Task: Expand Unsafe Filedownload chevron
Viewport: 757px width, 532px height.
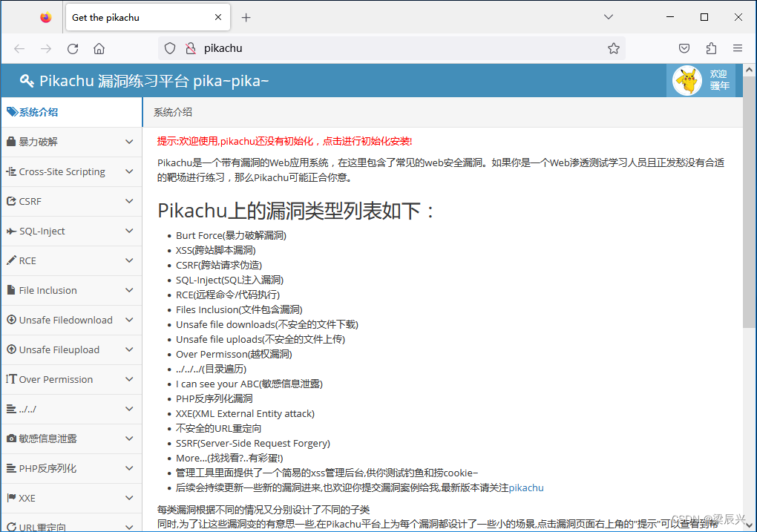Action: pos(129,320)
